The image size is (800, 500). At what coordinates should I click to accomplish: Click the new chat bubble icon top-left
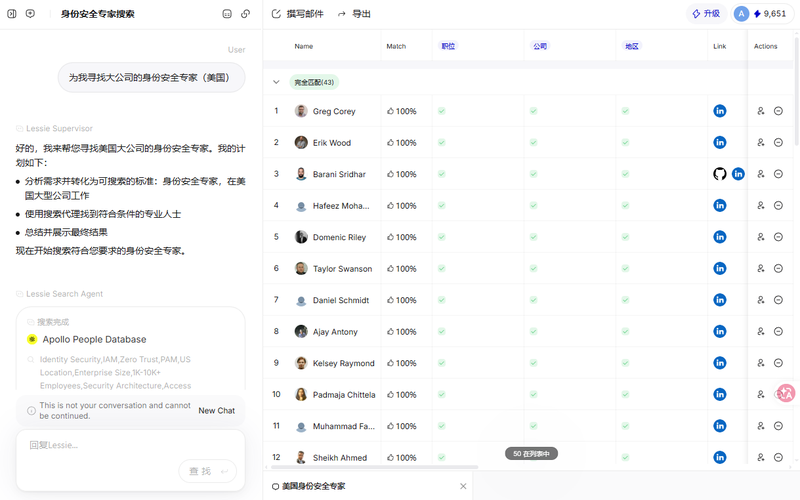30,14
